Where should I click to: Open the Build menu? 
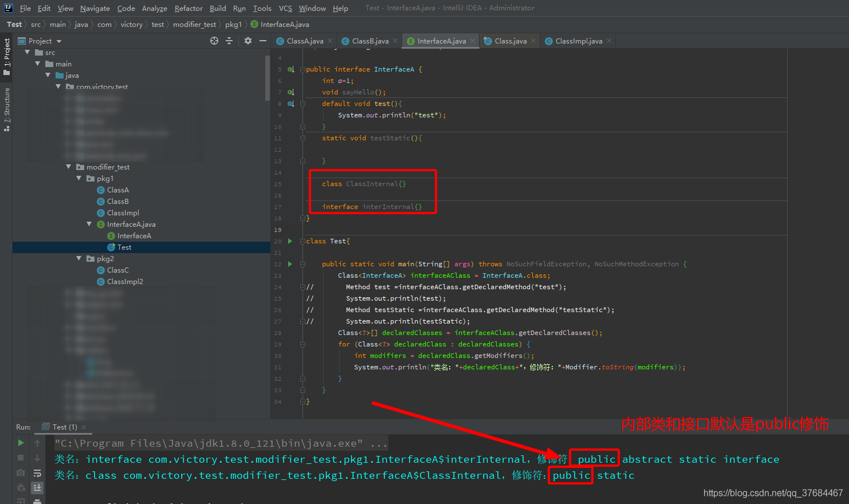[x=218, y=8]
